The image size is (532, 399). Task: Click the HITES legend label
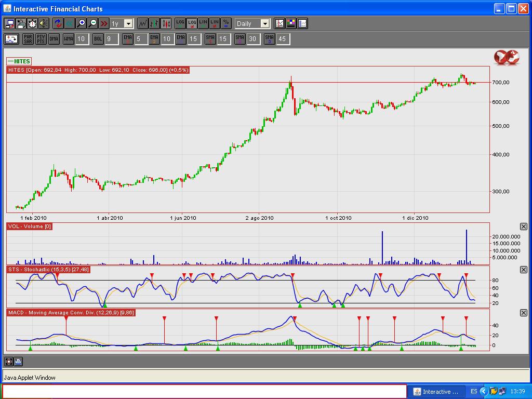pos(19,61)
